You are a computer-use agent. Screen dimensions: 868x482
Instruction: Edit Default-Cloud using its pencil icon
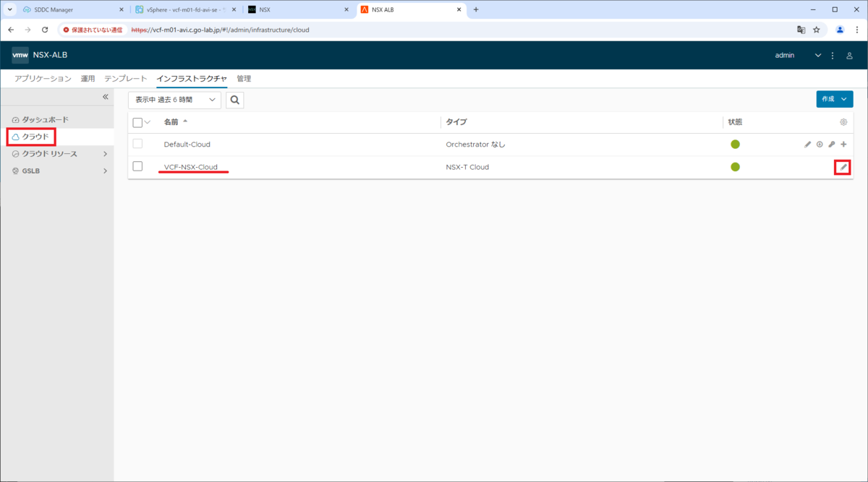pyautogui.click(x=808, y=145)
